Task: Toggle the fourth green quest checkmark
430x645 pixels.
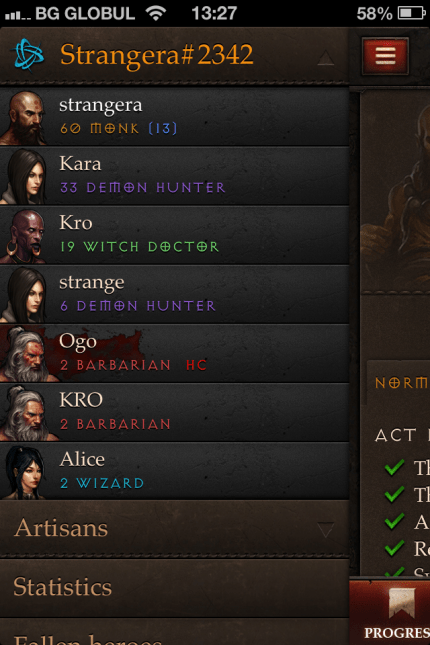Action: (394, 548)
